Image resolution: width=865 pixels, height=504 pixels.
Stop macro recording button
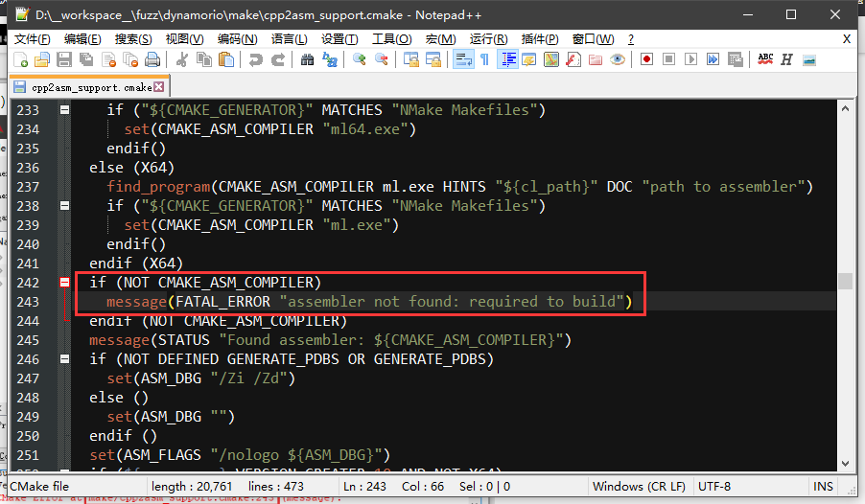click(668, 59)
